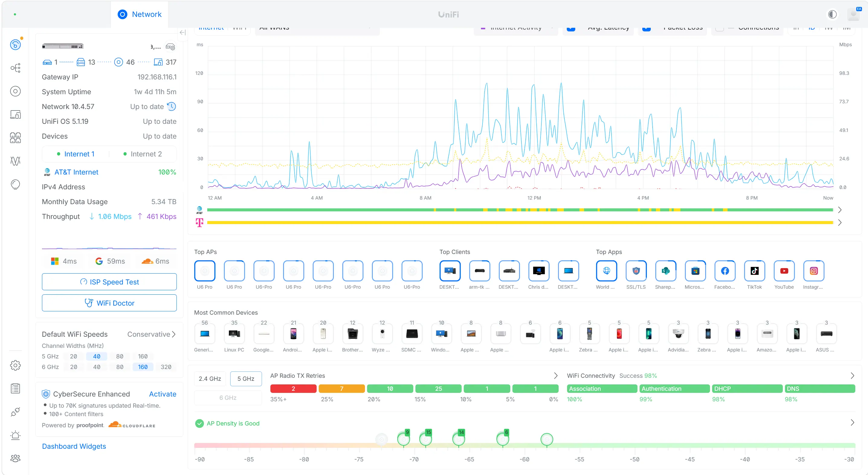Select 6 GHz 40 MHz channel width
868x475 pixels.
point(97,367)
